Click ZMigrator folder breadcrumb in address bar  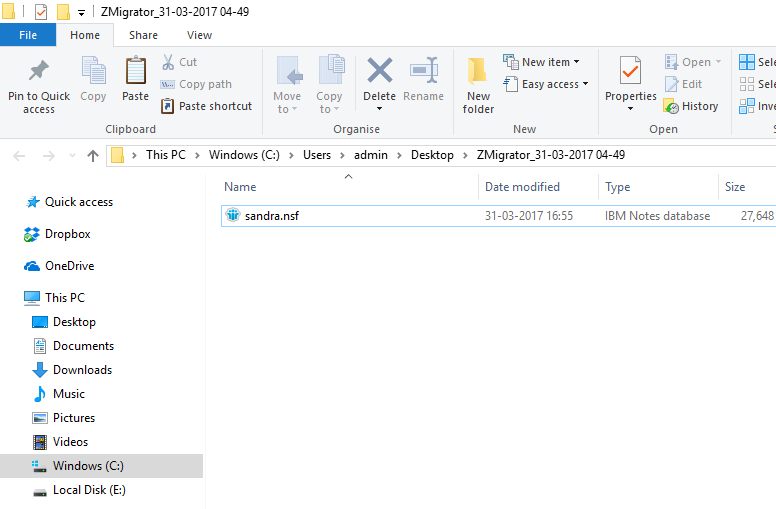[551, 155]
